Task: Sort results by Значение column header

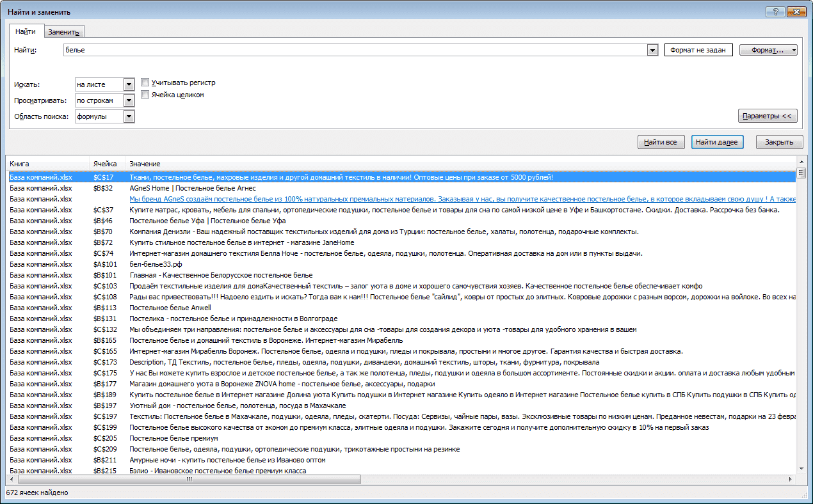Action: point(461,164)
